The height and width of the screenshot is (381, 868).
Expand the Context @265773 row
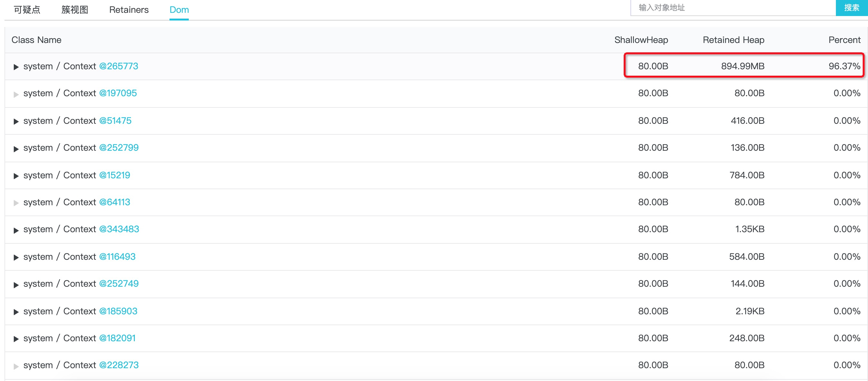16,67
